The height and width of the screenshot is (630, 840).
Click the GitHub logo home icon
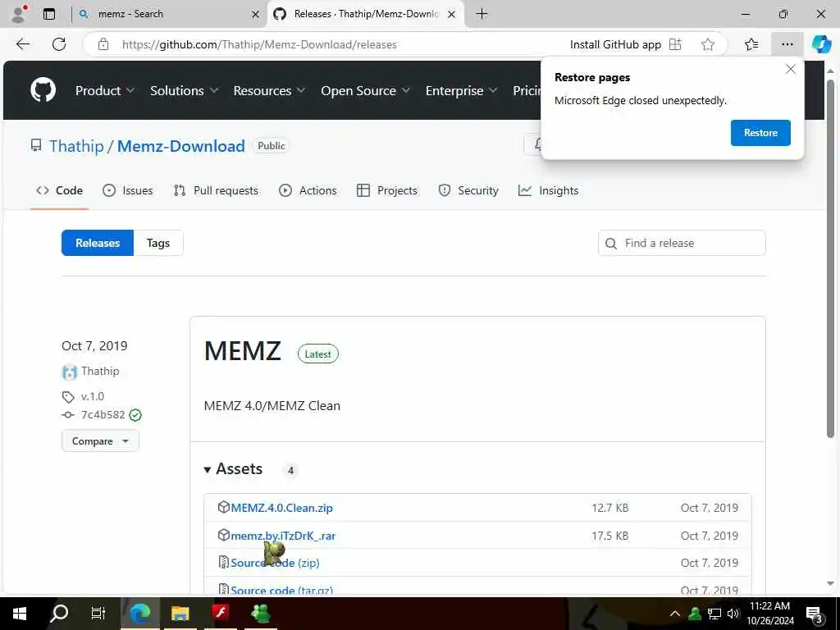pos(43,90)
